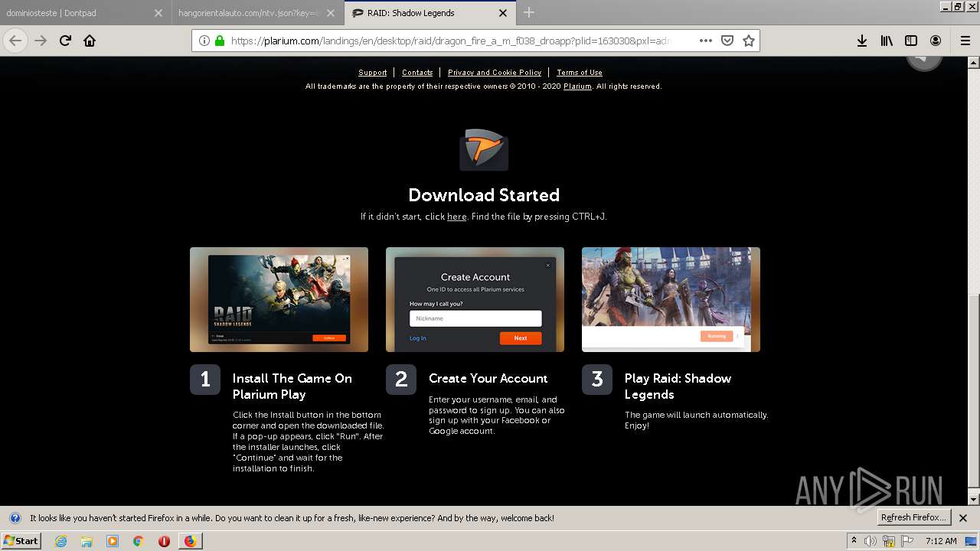The width and height of the screenshot is (980, 551).
Task: Toggle the sidebar view
Action: [x=911, y=41]
